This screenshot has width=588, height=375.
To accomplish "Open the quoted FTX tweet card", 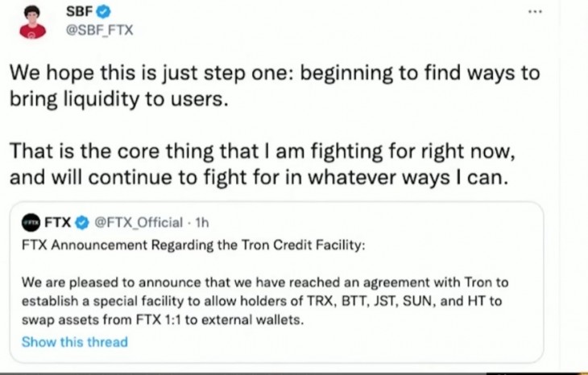I will 276,282.
